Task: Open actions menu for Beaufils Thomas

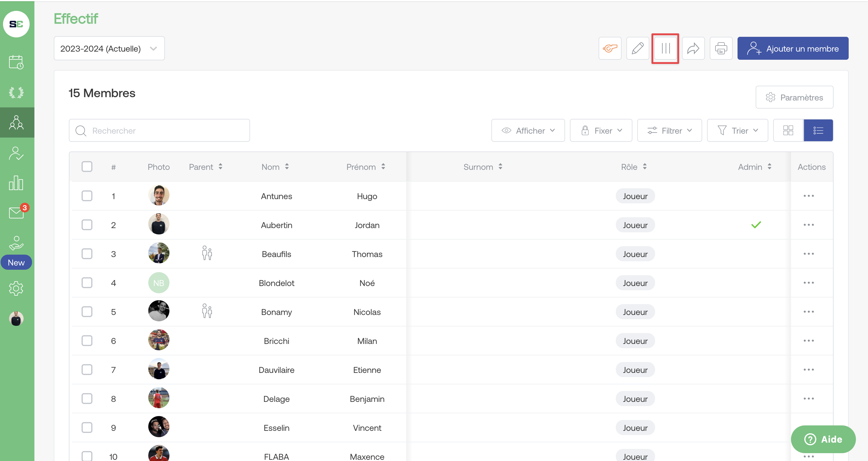Action: click(809, 254)
